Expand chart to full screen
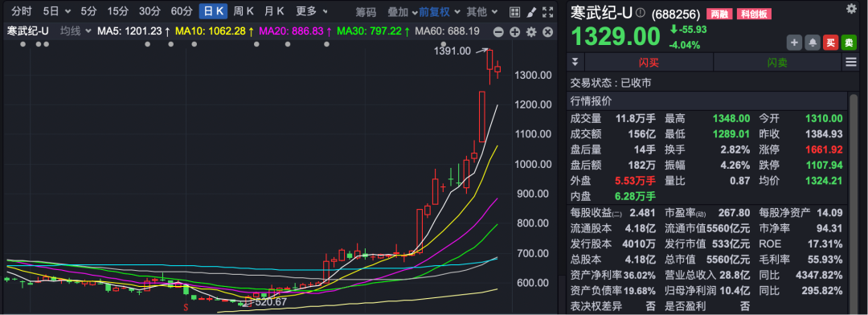The height and width of the screenshot is (315, 868). click(x=547, y=11)
